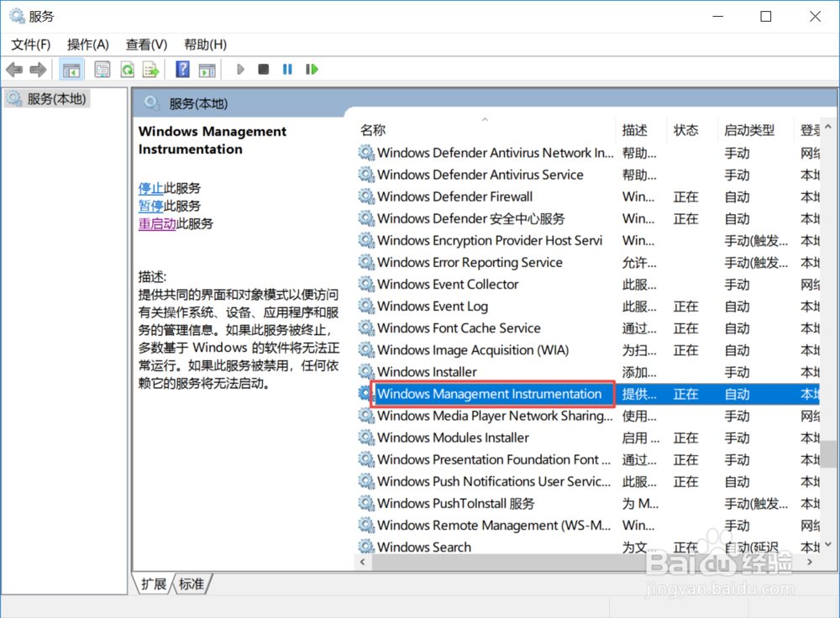Click the horizontal scrollbar right arrow

pyautogui.click(x=810, y=562)
